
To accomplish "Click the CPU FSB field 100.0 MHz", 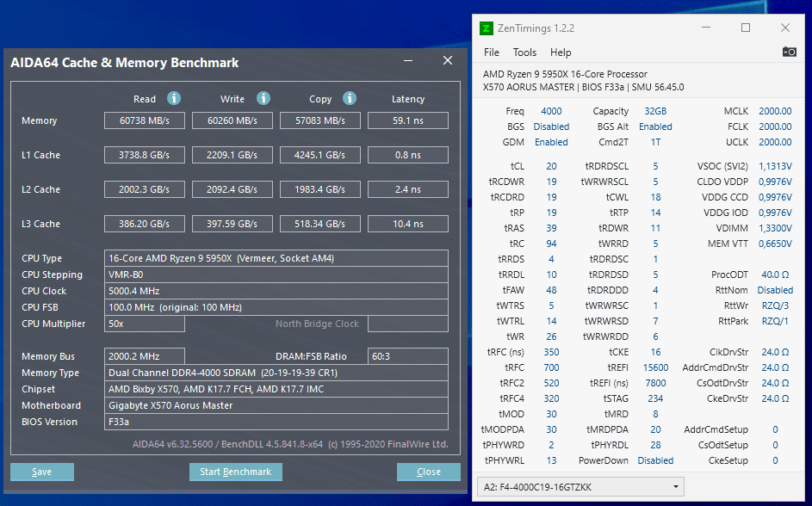I will tap(276, 307).
